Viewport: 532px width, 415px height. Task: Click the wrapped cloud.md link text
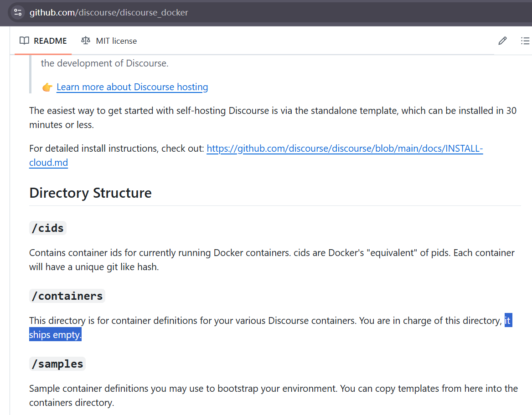48,163
